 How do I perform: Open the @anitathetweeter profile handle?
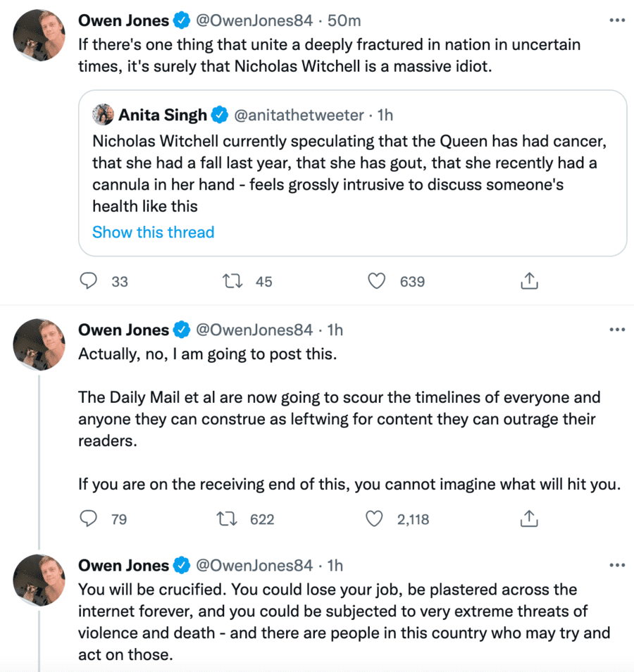coord(299,115)
